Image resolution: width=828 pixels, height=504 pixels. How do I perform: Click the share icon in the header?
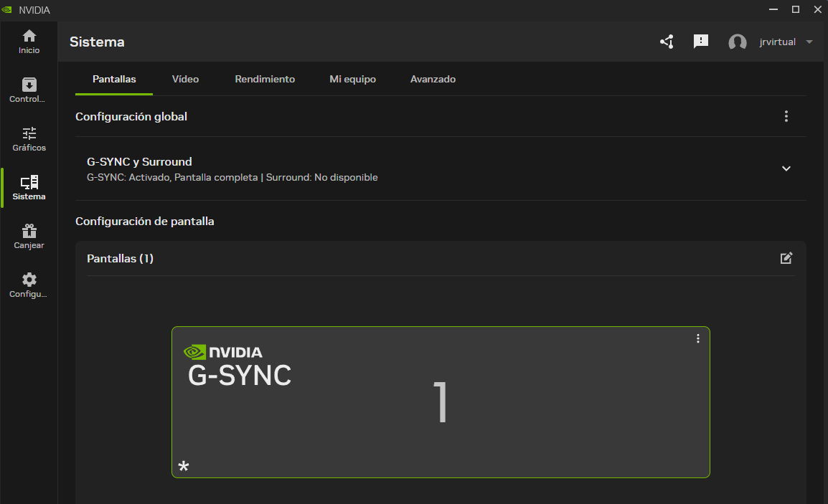pyautogui.click(x=667, y=42)
